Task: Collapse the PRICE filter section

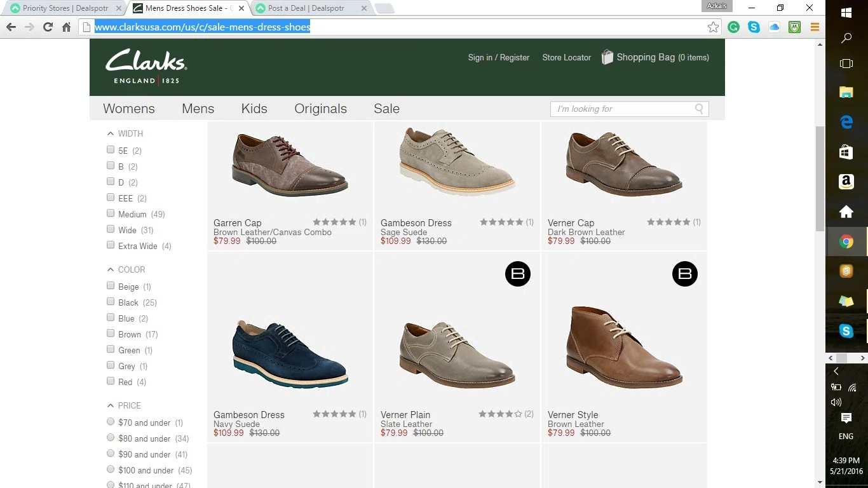Action: coord(111,405)
